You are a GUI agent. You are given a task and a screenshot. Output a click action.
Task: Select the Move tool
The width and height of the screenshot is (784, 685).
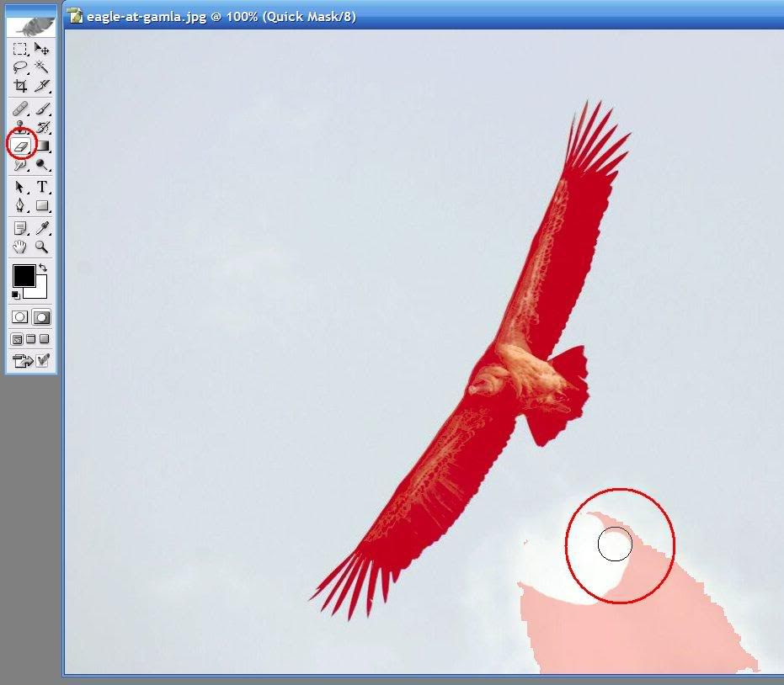point(42,49)
